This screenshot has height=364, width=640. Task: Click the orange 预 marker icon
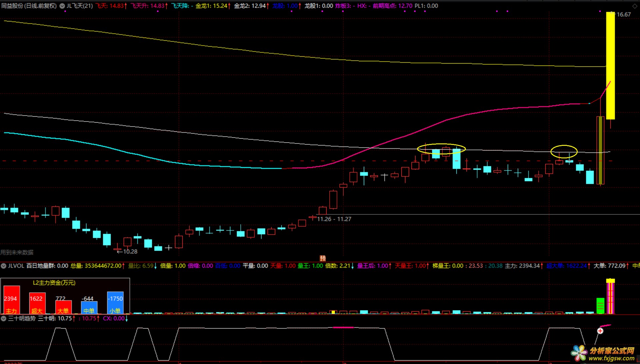[x=323, y=258]
